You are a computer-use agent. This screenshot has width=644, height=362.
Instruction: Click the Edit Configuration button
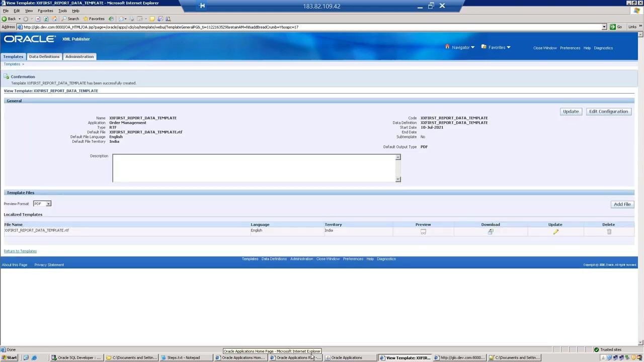pyautogui.click(x=608, y=111)
